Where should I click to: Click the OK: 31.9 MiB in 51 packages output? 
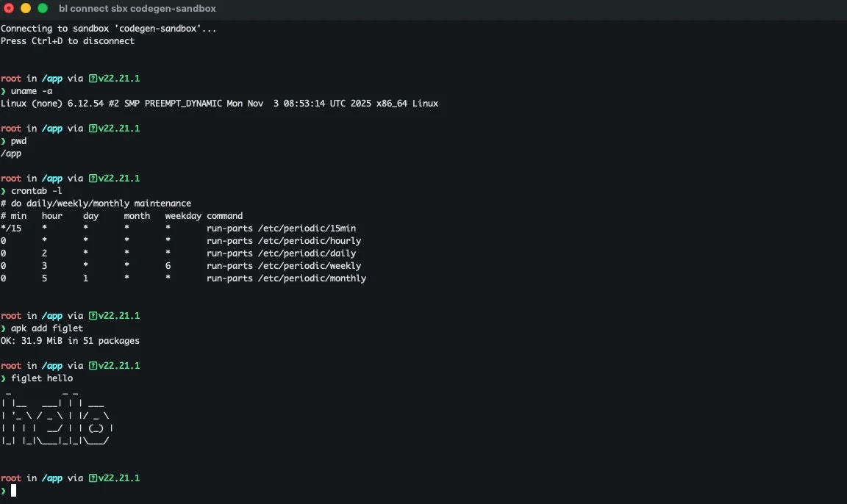click(x=70, y=340)
